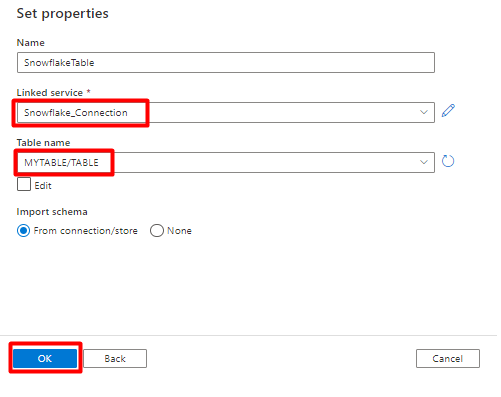Cancel the Set properties dialog

[x=448, y=358]
